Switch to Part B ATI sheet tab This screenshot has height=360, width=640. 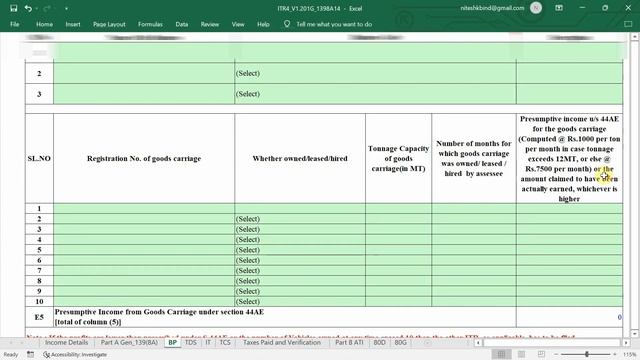(x=349, y=342)
